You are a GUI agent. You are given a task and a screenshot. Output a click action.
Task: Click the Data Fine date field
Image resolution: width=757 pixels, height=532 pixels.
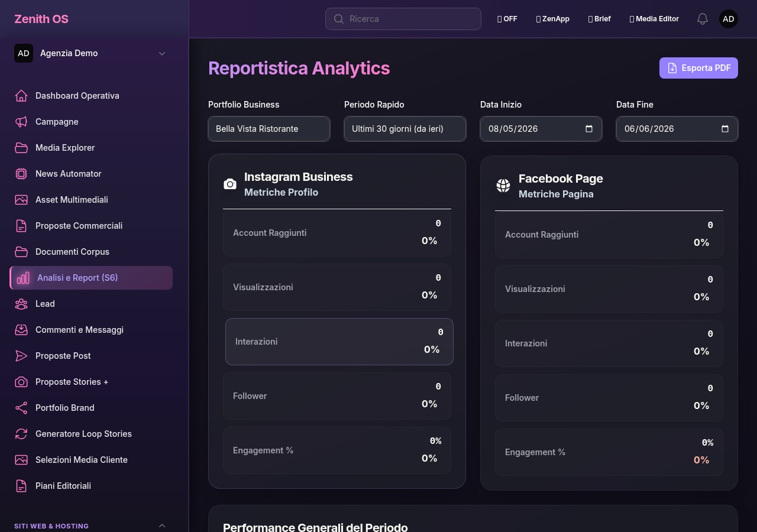coord(677,129)
